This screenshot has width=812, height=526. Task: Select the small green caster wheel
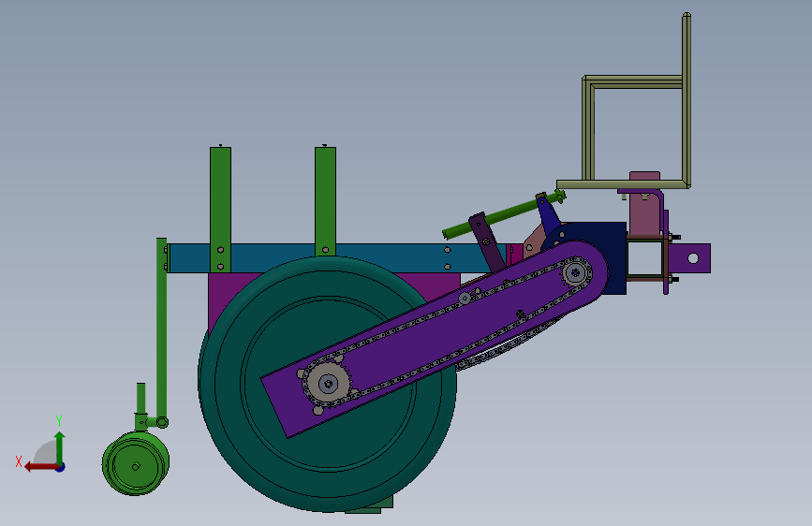[x=136, y=464]
